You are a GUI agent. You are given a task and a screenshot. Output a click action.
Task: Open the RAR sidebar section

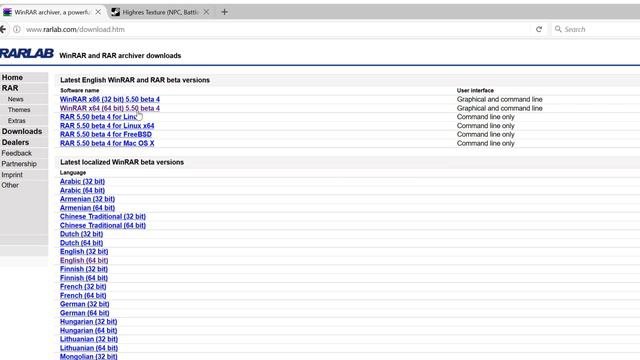click(10, 88)
